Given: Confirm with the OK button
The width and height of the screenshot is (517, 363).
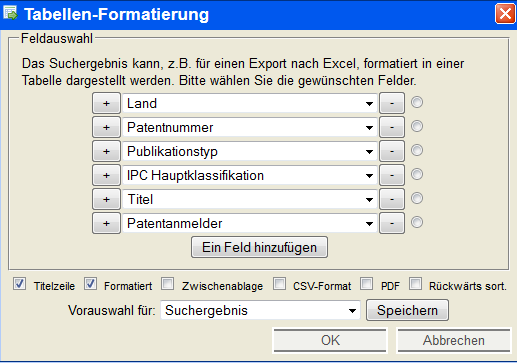Looking at the screenshot, I should click(330, 340).
